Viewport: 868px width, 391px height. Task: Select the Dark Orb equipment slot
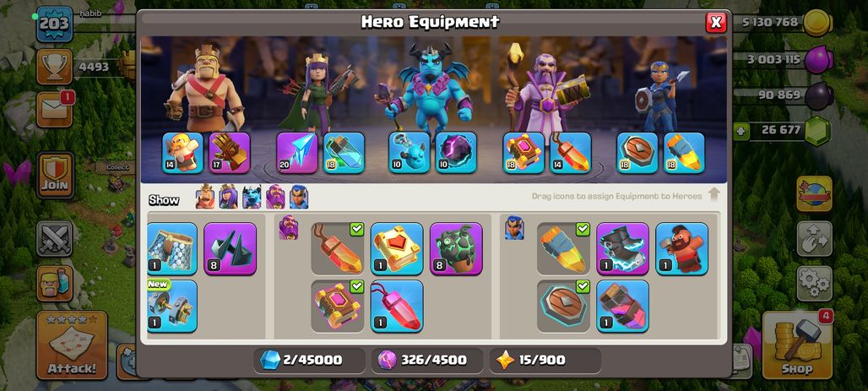pos(456,153)
